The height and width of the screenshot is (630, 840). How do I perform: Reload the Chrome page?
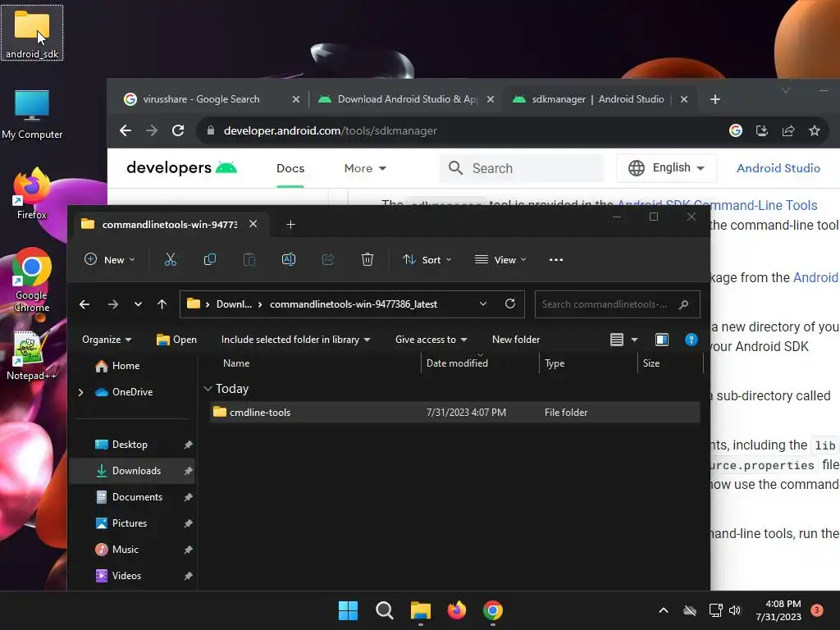click(x=178, y=130)
